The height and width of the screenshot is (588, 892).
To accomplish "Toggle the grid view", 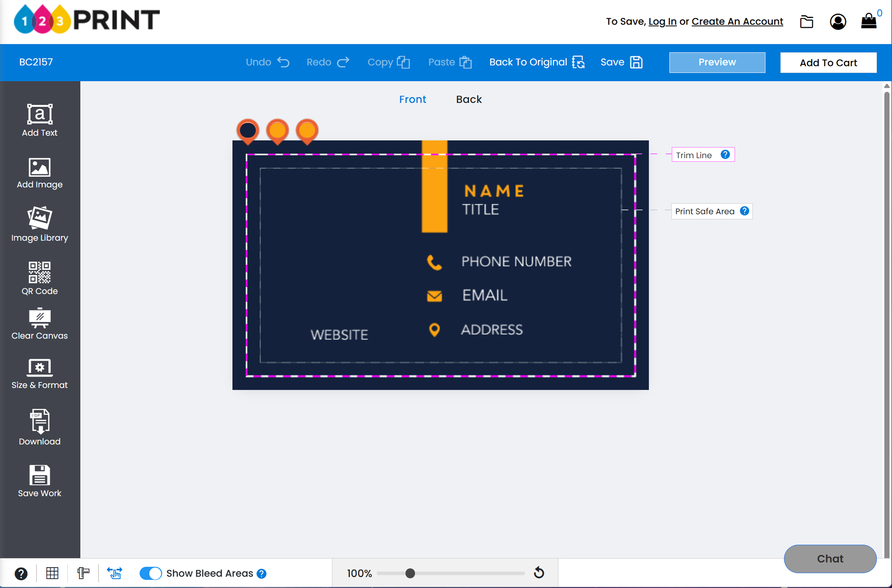I will coord(53,573).
